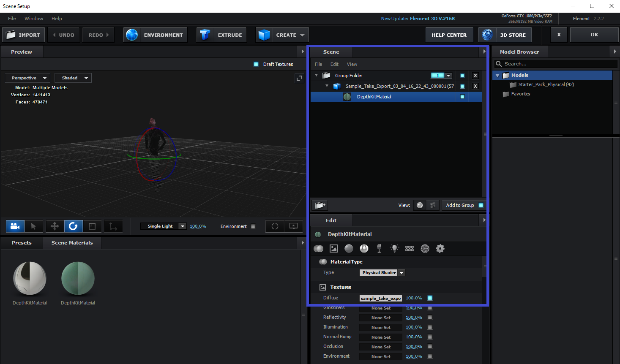Open the wine glass refraction settings
The height and width of the screenshot is (364, 620).
tap(379, 249)
